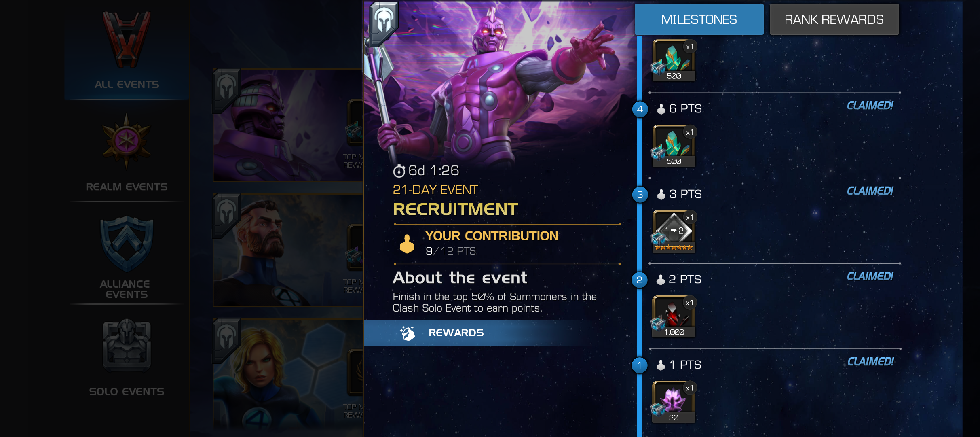Tap the 1,000 red crystal shard reward

coord(674,316)
